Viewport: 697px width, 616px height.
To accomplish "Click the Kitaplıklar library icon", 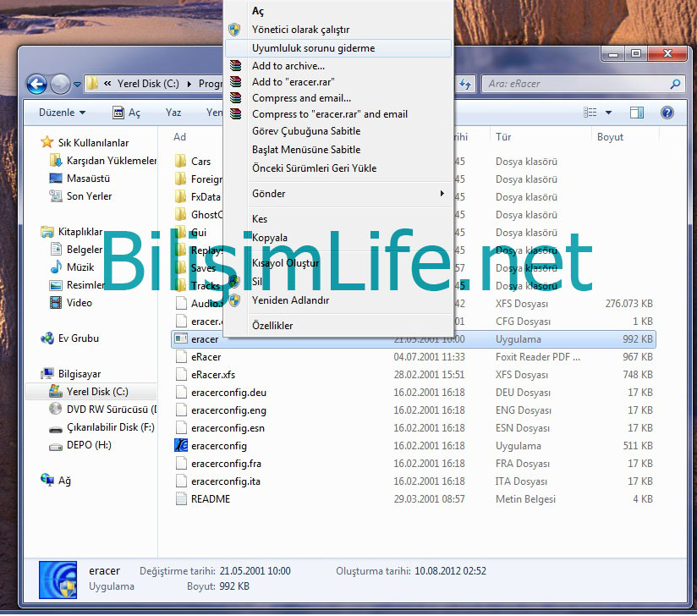I will tap(47, 232).
